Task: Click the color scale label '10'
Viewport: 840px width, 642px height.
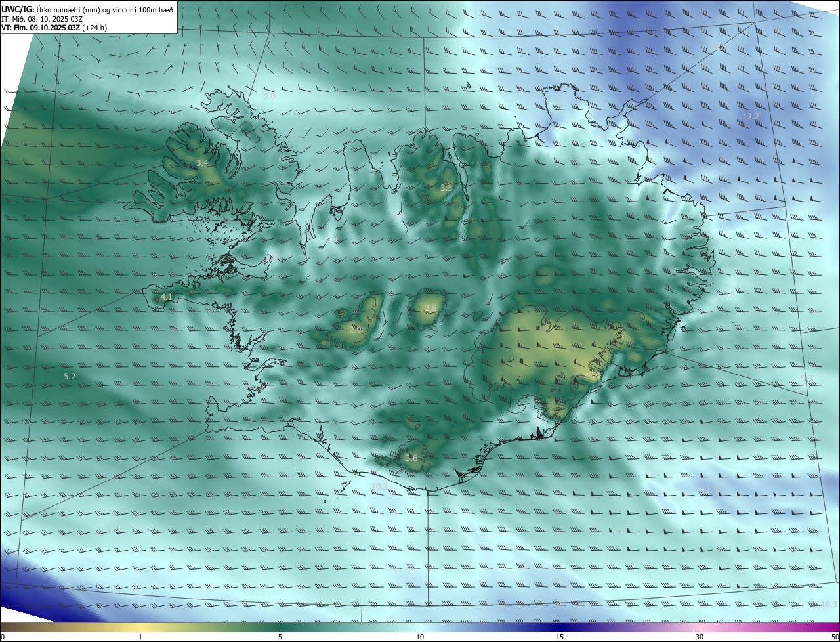Action: [420, 637]
